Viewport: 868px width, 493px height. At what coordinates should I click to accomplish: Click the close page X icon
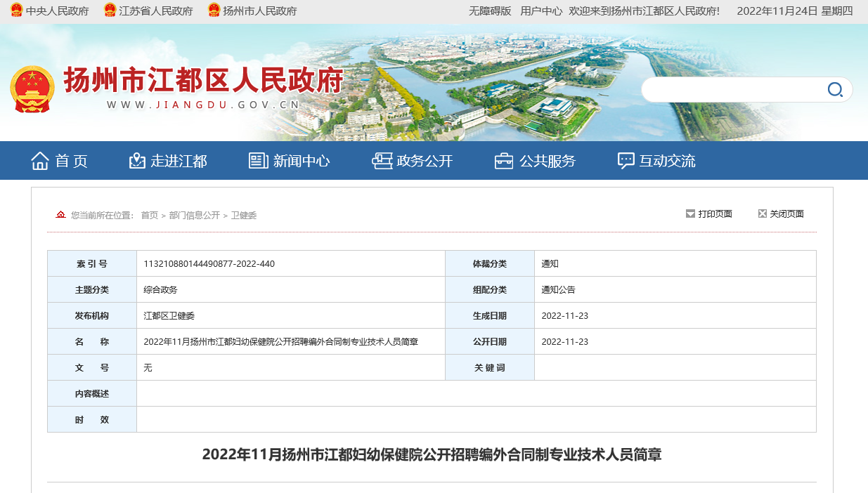pyautogui.click(x=762, y=213)
